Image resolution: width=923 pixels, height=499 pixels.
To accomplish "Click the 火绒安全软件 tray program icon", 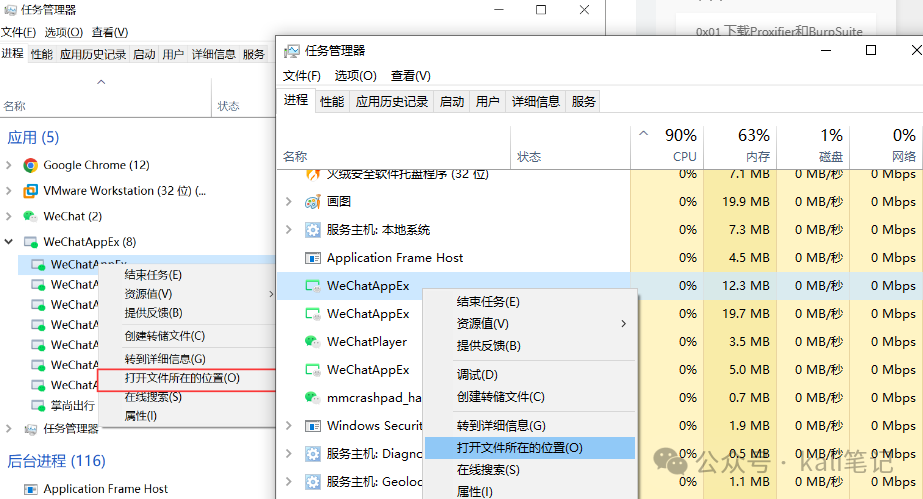I will click(313, 174).
